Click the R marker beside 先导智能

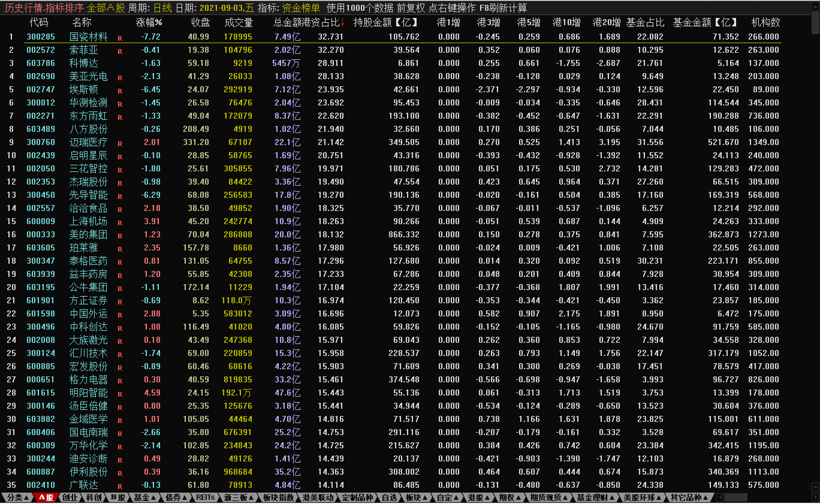tap(120, 197)
